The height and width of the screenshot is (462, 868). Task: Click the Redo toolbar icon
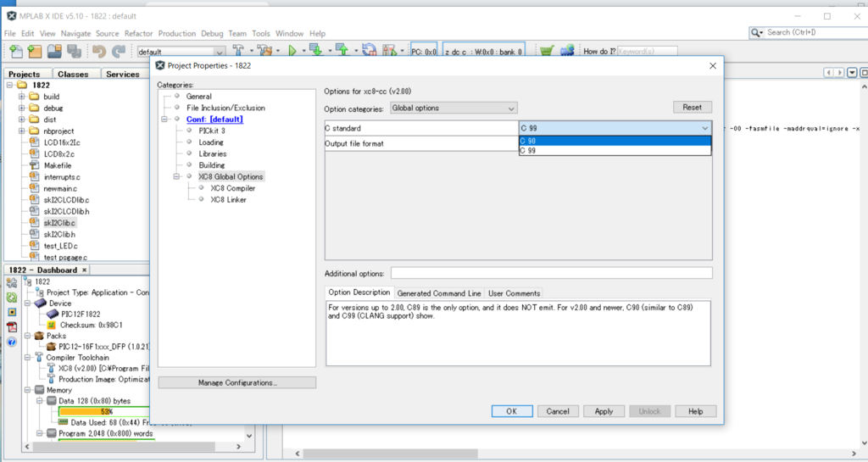[119, 52]
